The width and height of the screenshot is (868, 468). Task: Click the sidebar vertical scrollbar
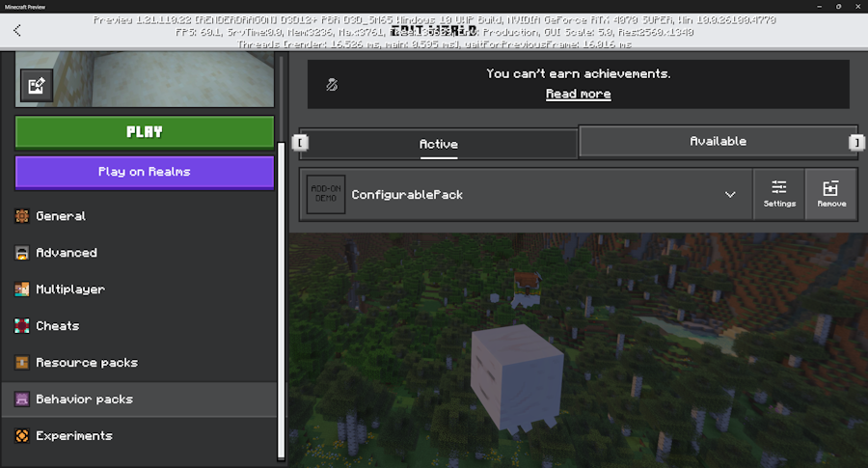(282, 301)
